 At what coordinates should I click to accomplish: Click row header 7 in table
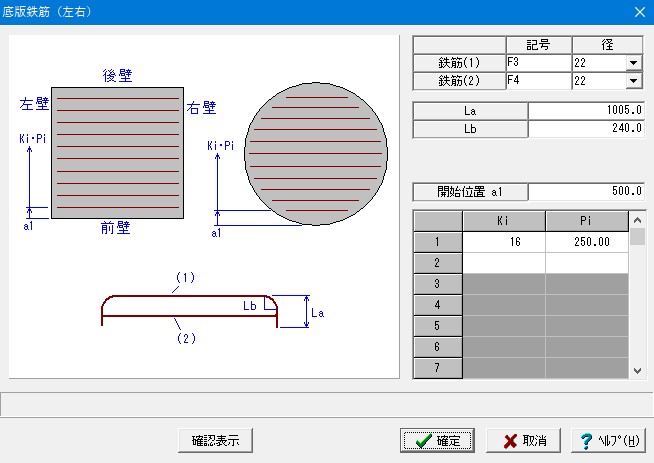[x=438, y=368]
